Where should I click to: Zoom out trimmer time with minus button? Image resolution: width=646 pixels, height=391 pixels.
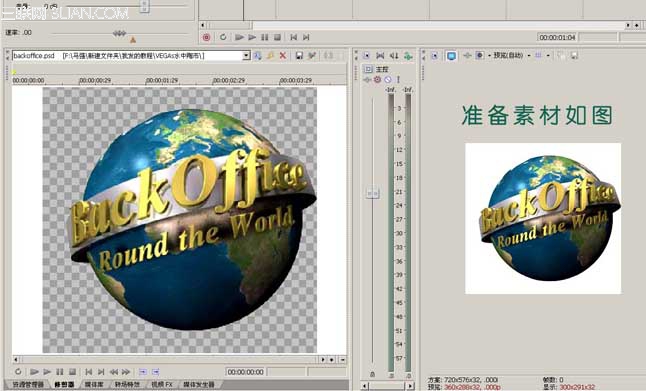point(342,360)
